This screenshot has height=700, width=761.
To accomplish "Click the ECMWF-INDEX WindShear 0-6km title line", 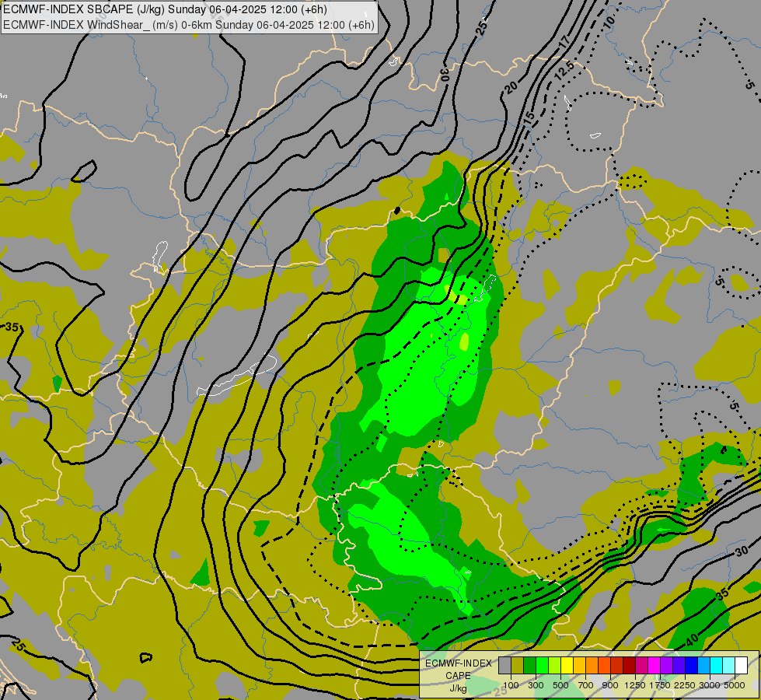I will pyautogui.click(x=189, y=25).
